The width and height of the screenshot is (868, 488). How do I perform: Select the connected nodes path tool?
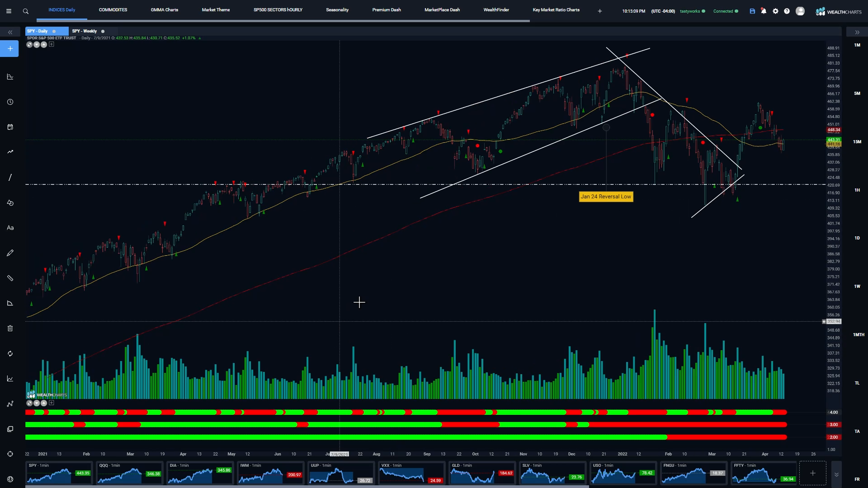[10, 404]
